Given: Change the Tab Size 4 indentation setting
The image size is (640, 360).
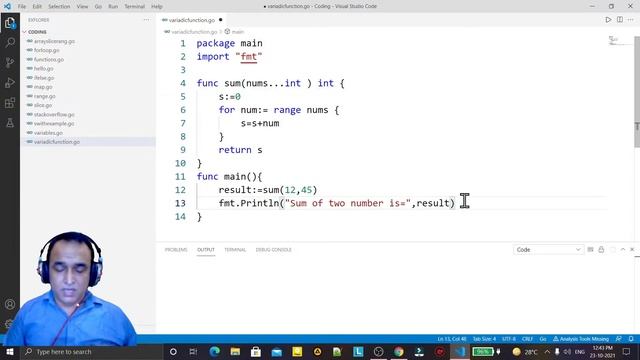Looking at the screenshot, I should click(x=484, y=339).
